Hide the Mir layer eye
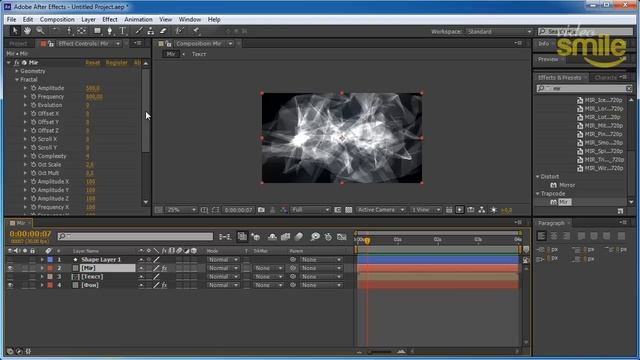The width and height of the screenshot is (640, 360). pyautogui.click(x=10, y=268)
